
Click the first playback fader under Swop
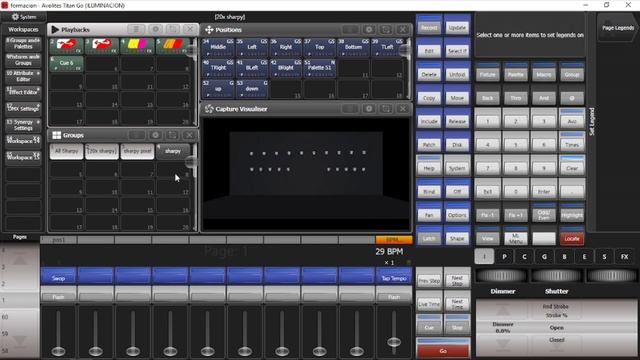click(58, 351)
